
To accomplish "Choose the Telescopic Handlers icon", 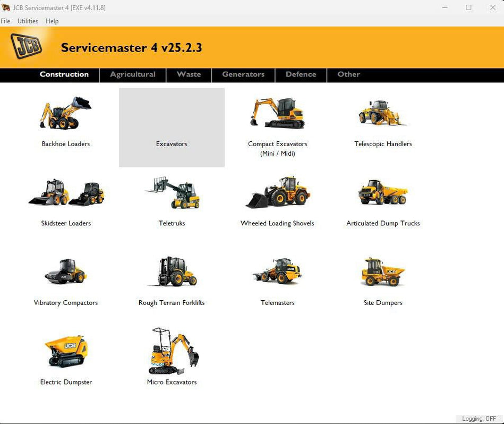I will (383, 114).
